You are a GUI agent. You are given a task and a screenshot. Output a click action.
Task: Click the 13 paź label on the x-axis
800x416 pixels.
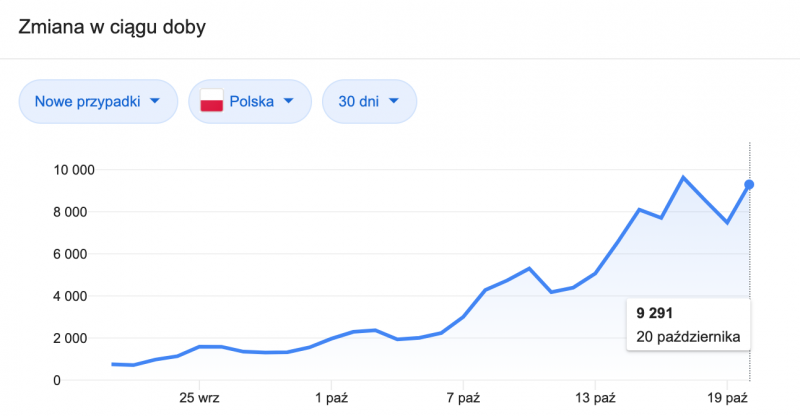click(x=595, y=398)
